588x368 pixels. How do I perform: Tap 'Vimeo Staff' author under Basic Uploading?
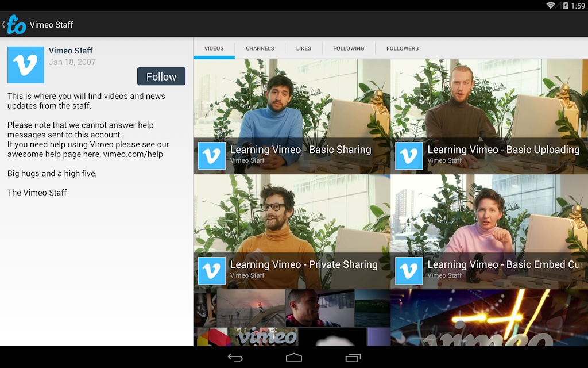pos(444,160)
